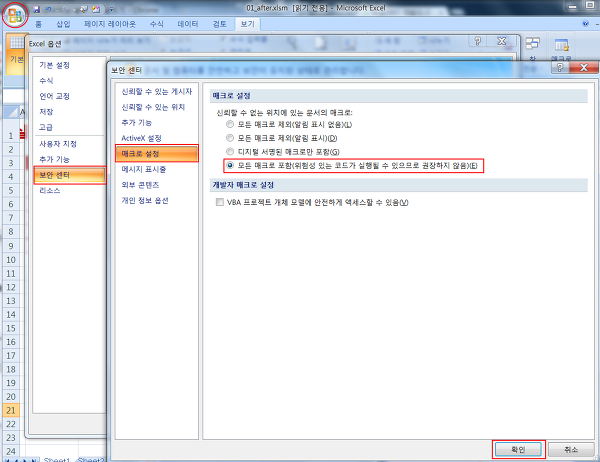Image resolution: width=600 pixels, height=462 pixels.
Task: Select 모든 매크로 제외(알림 표시) radio
Action: click(x=230, y=138)
